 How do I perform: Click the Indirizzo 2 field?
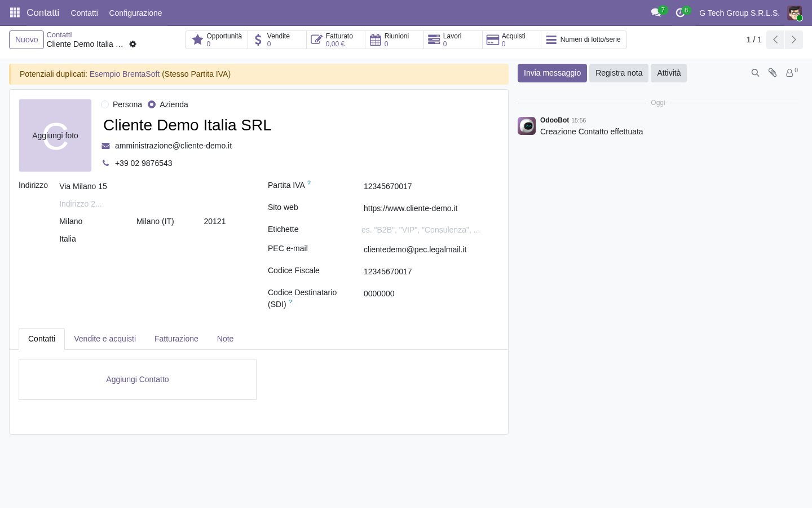[x=152, y=204]
